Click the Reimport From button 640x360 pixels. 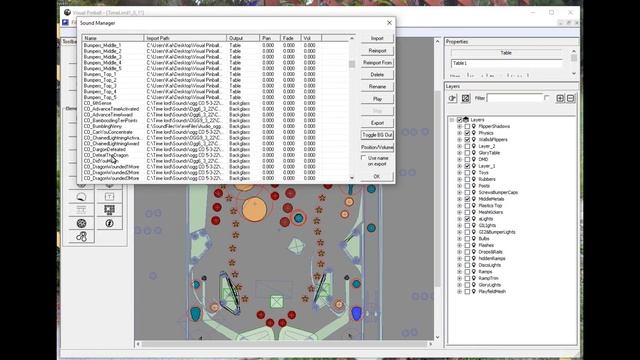pyautogui.click(x=377, y=63)
